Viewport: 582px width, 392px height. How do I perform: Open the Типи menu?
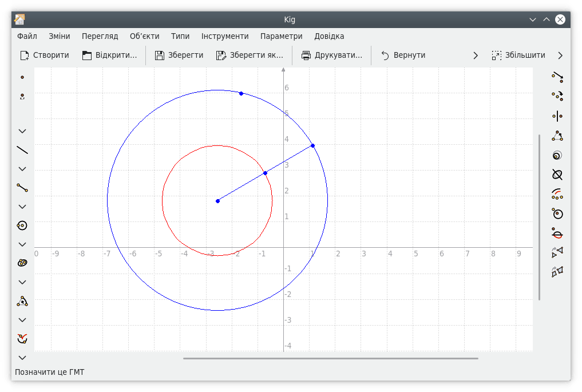180,36
